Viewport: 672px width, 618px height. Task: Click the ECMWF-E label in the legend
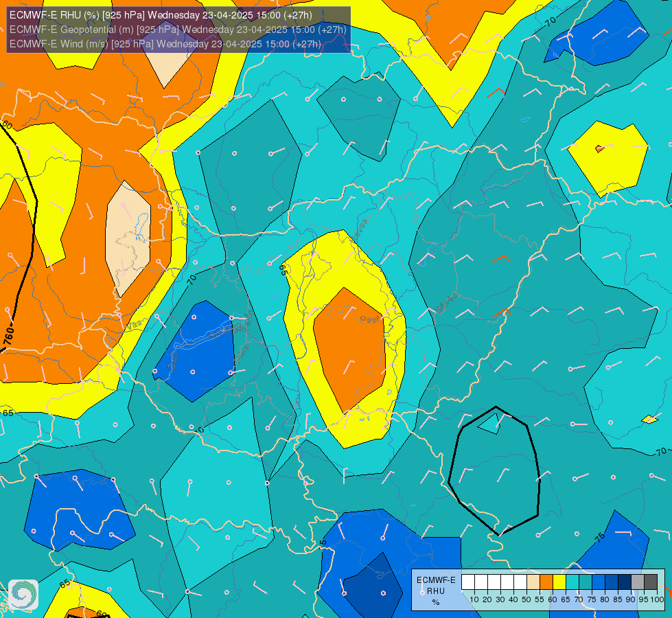[x=437, y=580]
